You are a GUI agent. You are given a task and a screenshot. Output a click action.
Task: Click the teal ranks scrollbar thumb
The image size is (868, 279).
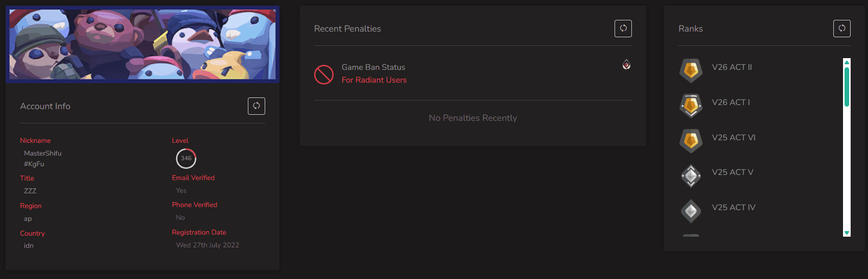[847, 87]
